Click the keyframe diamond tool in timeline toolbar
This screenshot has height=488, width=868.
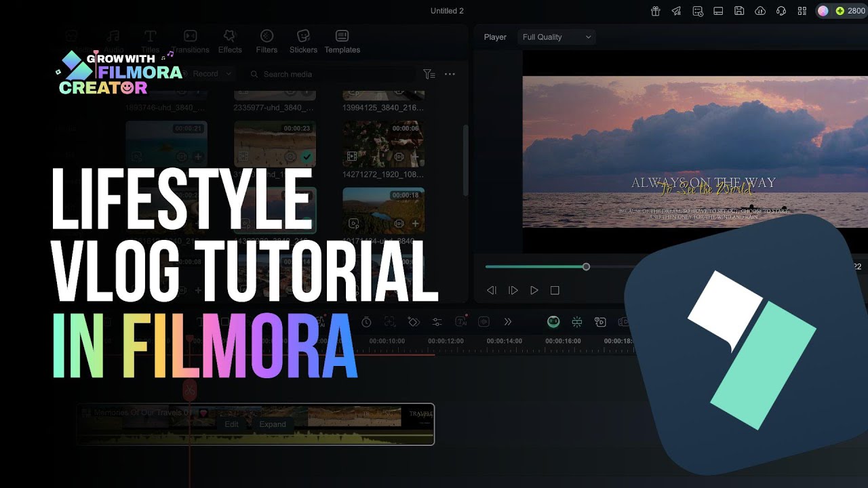tap(414, 322)
